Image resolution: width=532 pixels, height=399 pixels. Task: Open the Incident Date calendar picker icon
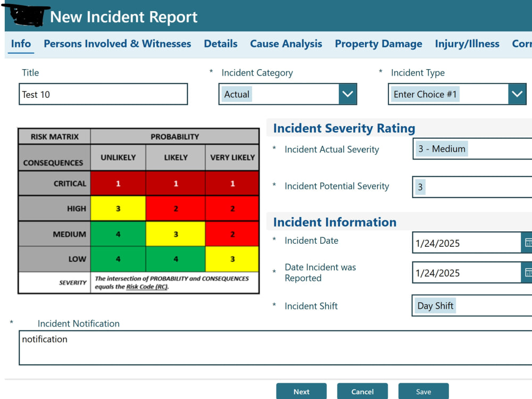pyautogui.click(x=527, y=243)
